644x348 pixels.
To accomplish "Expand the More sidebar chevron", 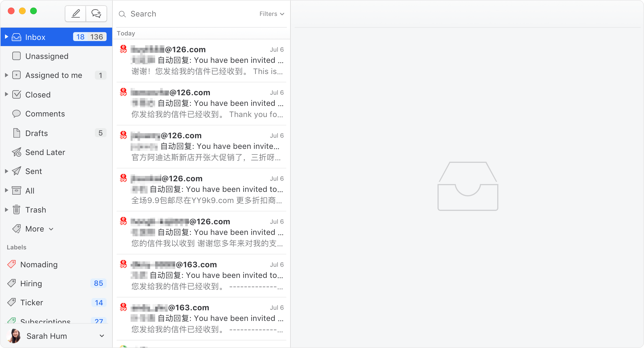I will point(51,229).
